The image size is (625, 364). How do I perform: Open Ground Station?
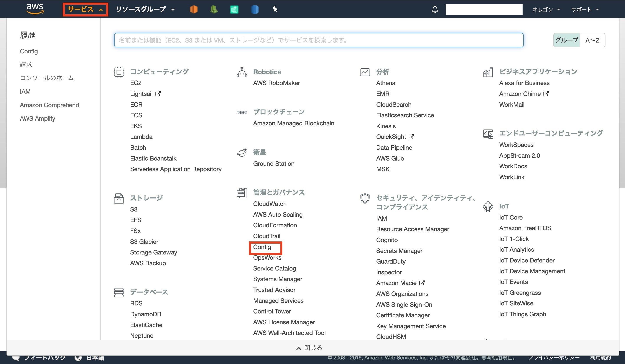pos(274,163)
